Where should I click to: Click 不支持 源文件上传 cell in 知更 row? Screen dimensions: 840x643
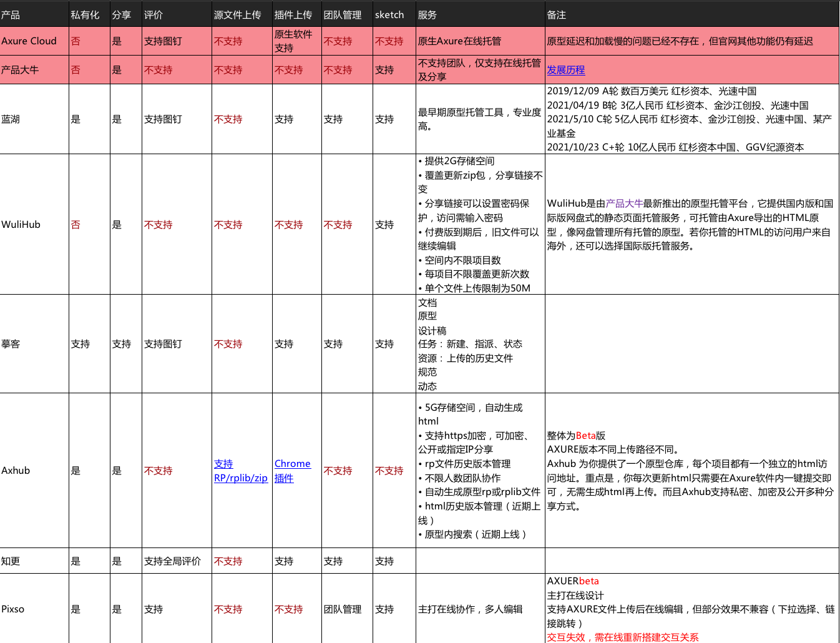tap(242, 561)
